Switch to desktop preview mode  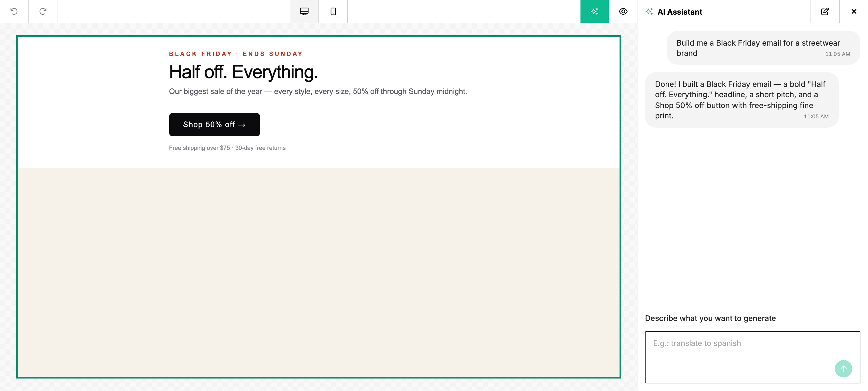304,11
